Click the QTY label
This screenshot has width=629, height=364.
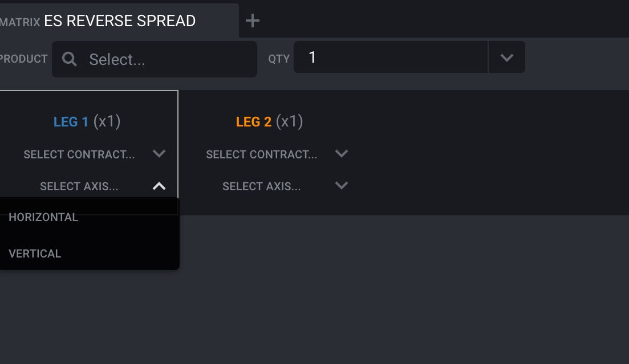279,59
